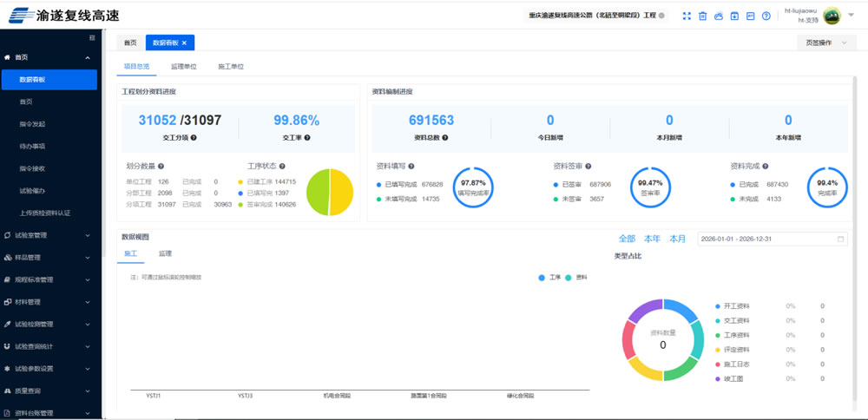Toggle the 工序 legend series in chart
The image size is (868, 420).
coord(549,277)
